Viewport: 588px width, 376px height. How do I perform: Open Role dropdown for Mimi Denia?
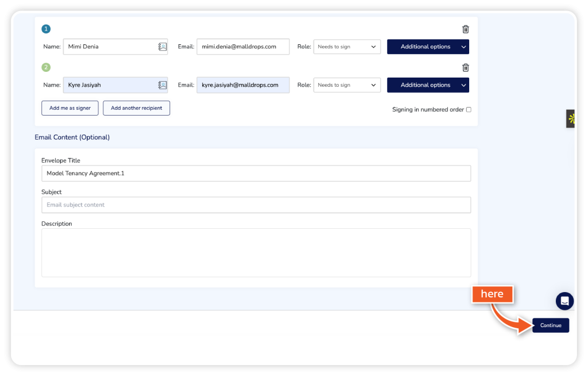point(347,47)
